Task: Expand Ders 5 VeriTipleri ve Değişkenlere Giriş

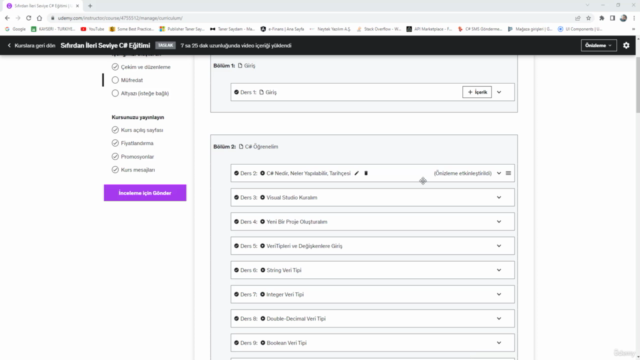Action: (x=499, y=246)
